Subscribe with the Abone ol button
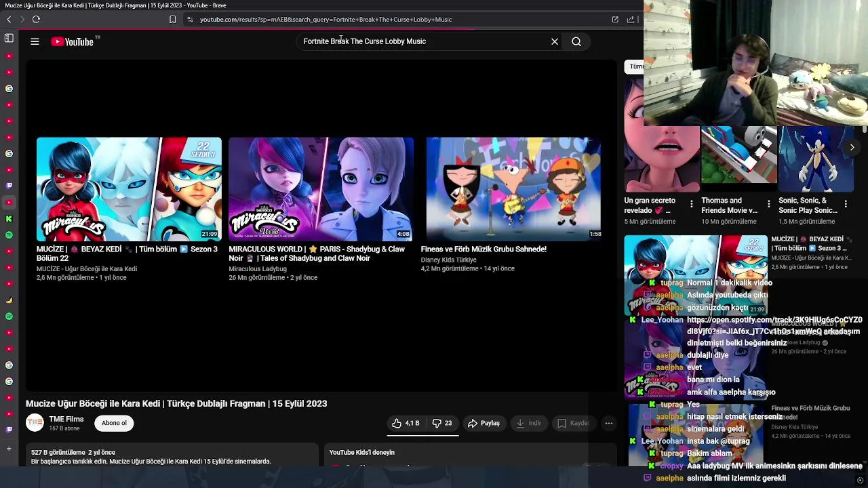 (114, 423)
